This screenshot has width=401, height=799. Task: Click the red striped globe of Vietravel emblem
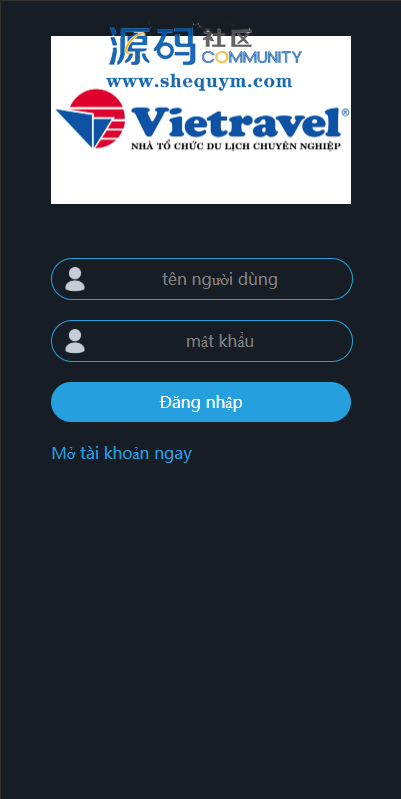click(x=102, y=116)
